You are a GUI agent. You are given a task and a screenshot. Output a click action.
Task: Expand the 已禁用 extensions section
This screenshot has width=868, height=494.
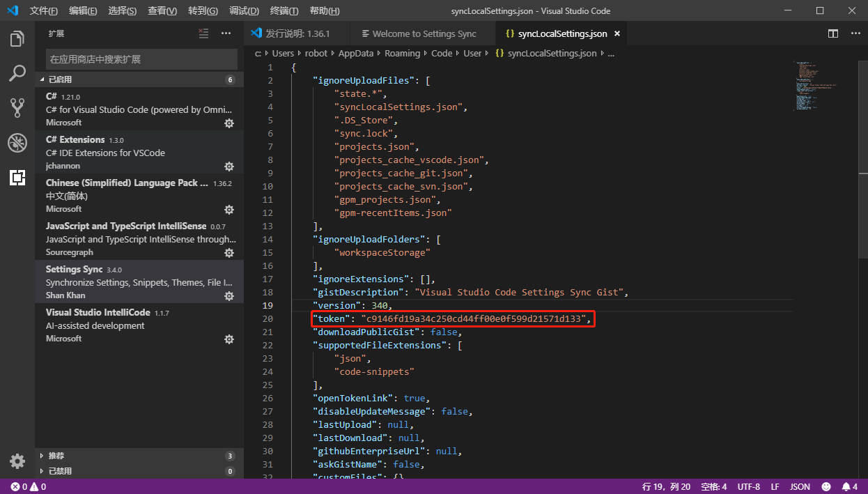tap(60, 471)
